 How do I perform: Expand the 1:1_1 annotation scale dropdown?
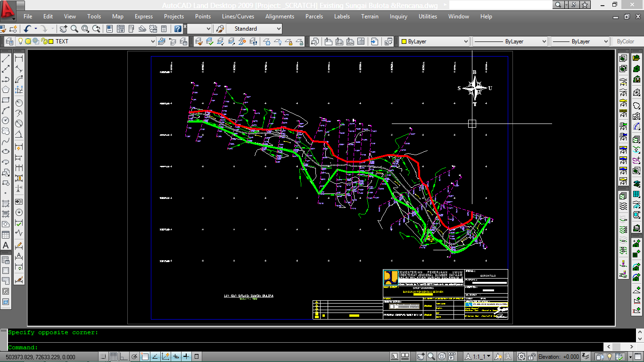488,356
